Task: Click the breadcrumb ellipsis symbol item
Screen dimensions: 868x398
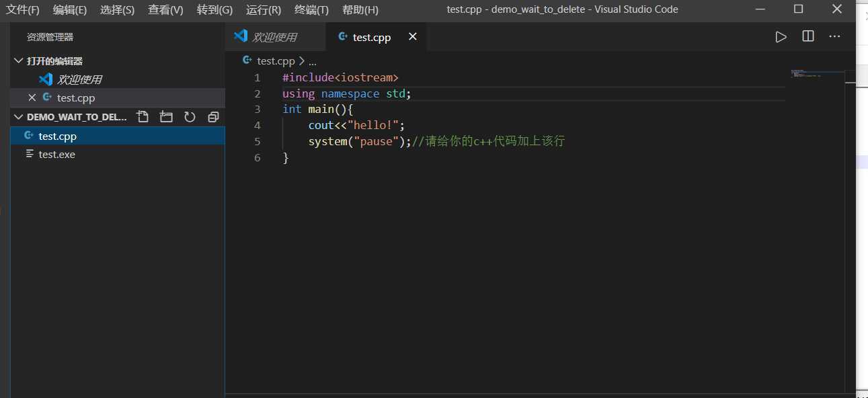Action: (x=313, y=61)
